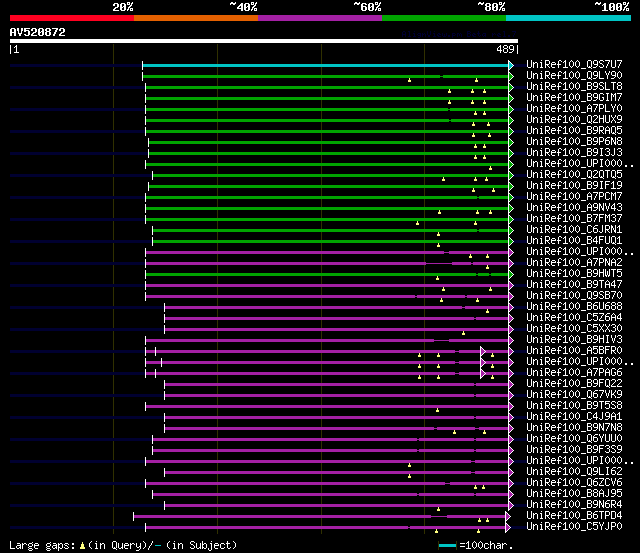Open the UniRef100_A7PLY0 hit

[574, 108]
